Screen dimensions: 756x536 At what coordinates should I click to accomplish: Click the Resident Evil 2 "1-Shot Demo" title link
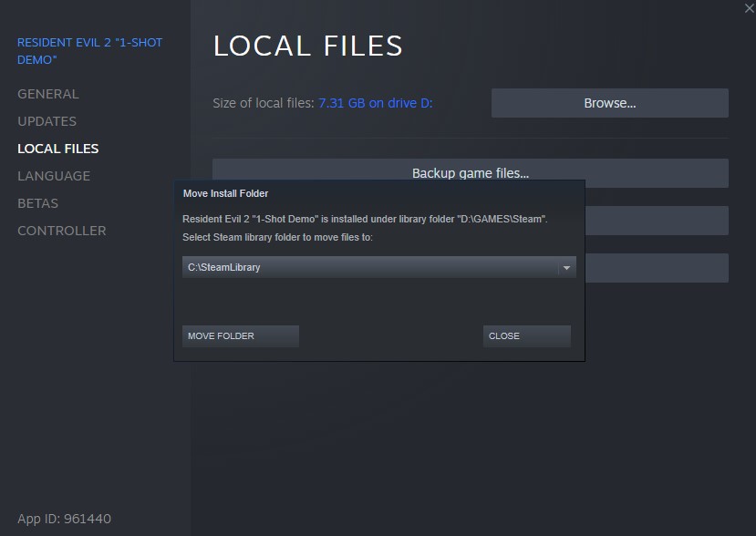[x=89, y=51]
